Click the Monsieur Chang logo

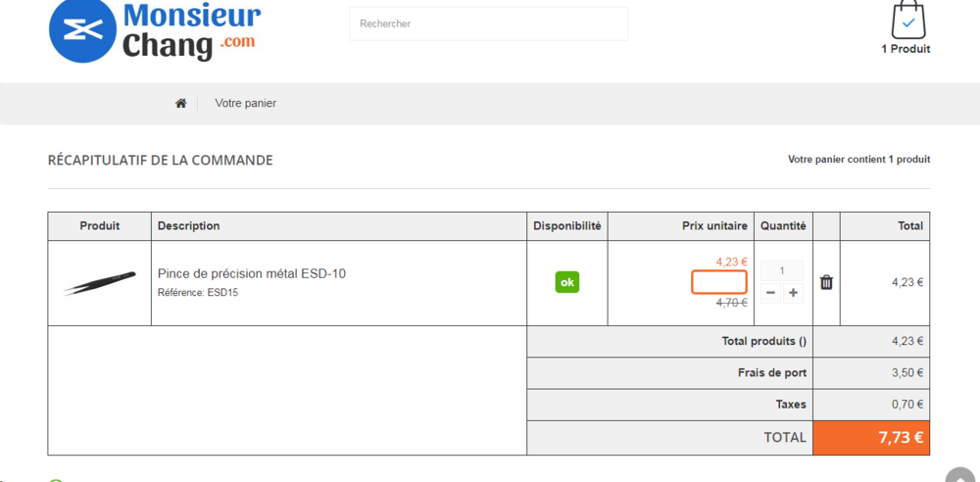coord(155,31)
